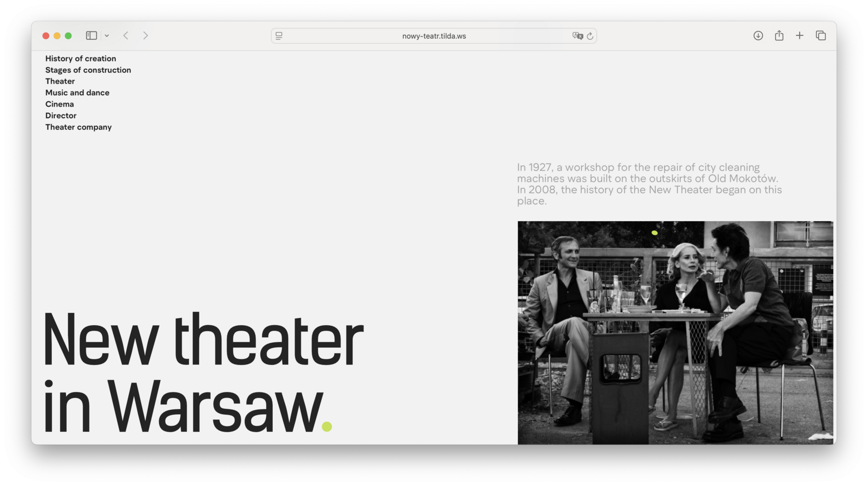Open the sidebar chevron dropdown
868x486 pixels.
click(x=107, y=35)
